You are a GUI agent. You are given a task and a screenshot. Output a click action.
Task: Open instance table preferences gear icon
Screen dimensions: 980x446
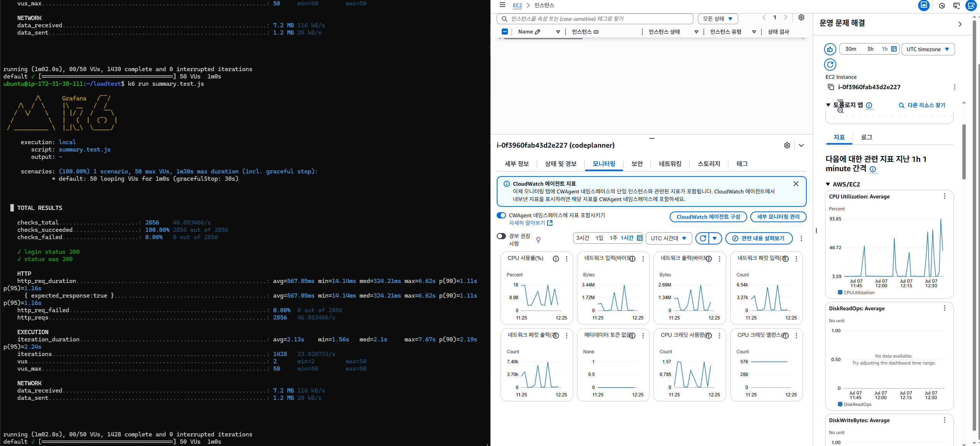point(801,18)
